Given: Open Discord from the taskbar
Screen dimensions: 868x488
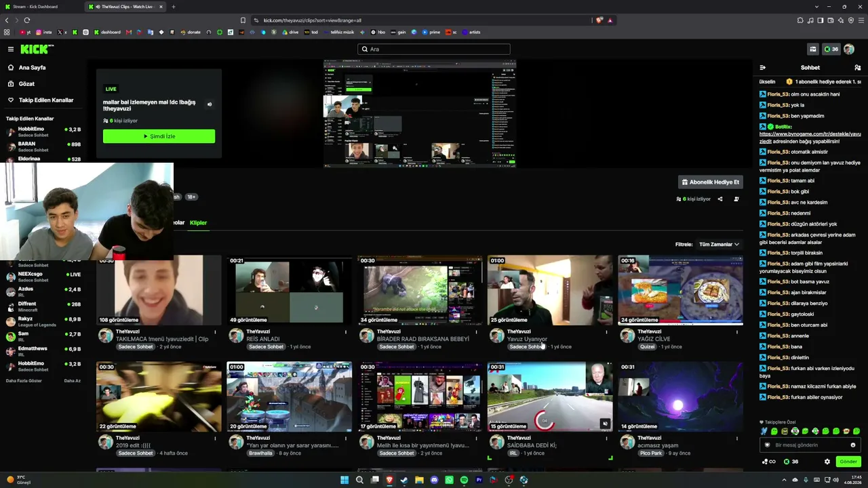Looking at the screenshot, I should point(434,480).
